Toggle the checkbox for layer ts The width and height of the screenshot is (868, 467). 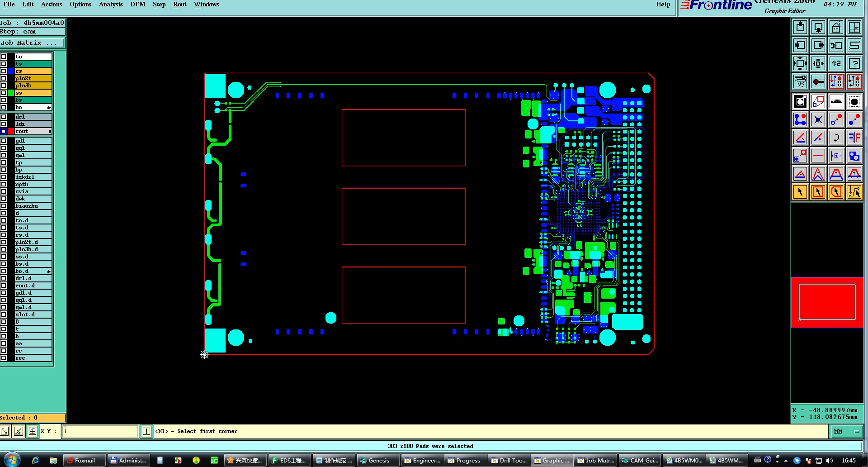click(4, 64)
